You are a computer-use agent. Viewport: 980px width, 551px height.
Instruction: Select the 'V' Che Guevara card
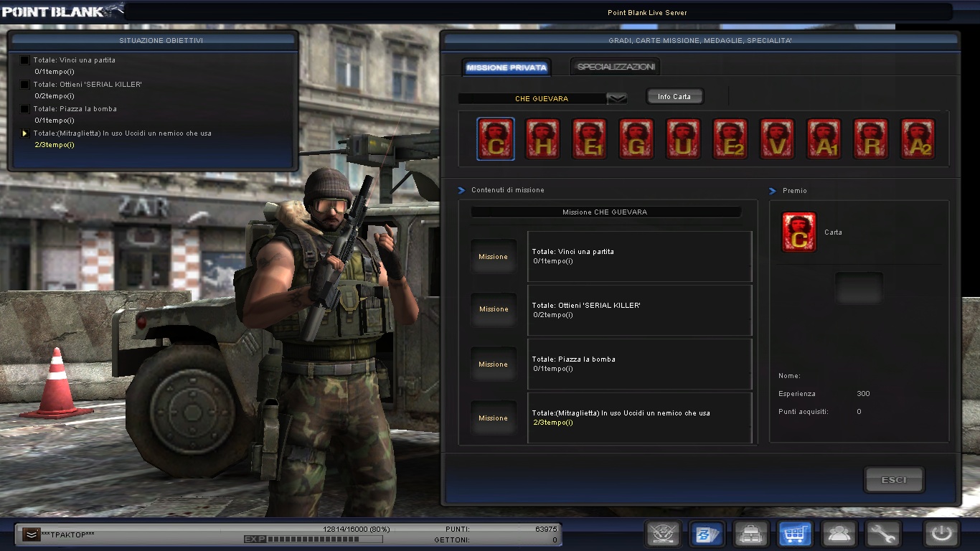pos(777,138)
